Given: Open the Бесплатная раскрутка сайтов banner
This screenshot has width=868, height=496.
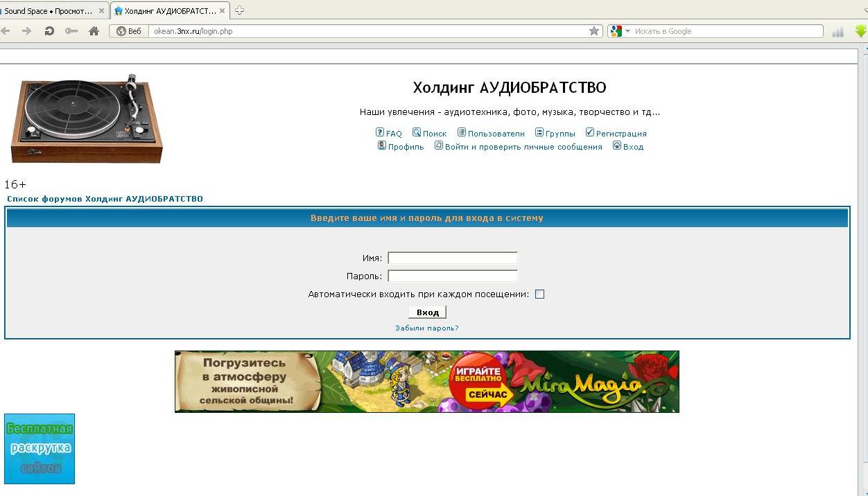Looking at the screenshot, I should [40, 449].
